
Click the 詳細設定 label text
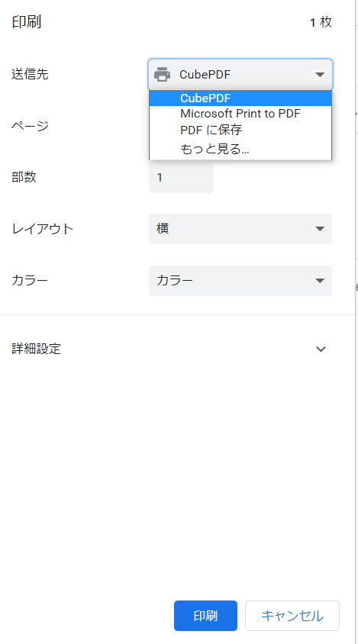(x=36, y=349)
